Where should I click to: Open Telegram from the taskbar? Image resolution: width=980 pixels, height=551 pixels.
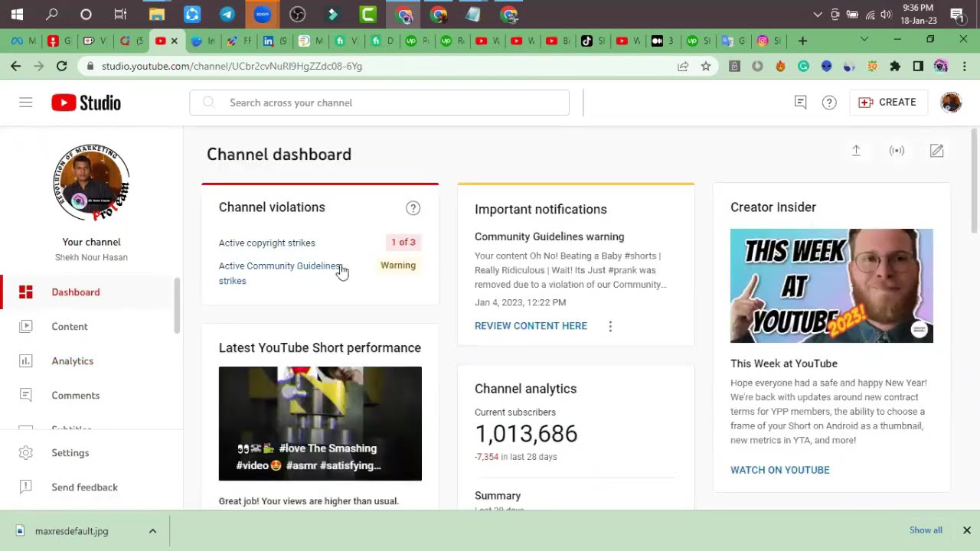pos(227,14)
